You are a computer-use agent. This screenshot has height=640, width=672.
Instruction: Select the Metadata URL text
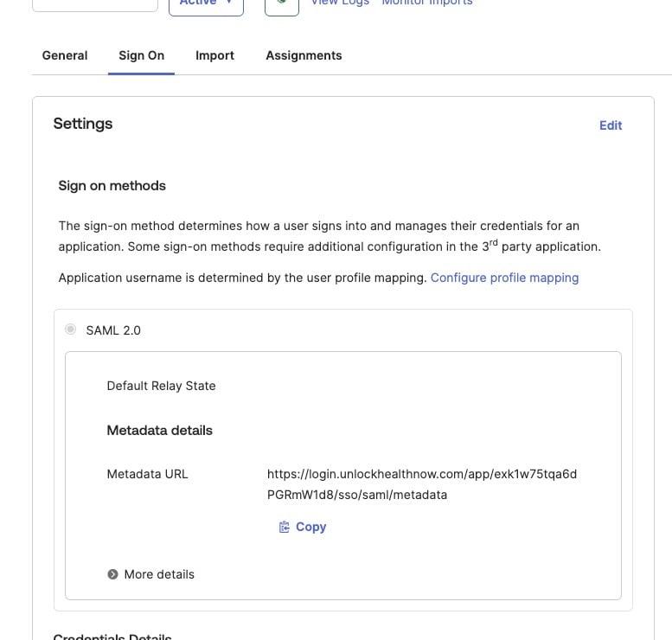[422, 484]
